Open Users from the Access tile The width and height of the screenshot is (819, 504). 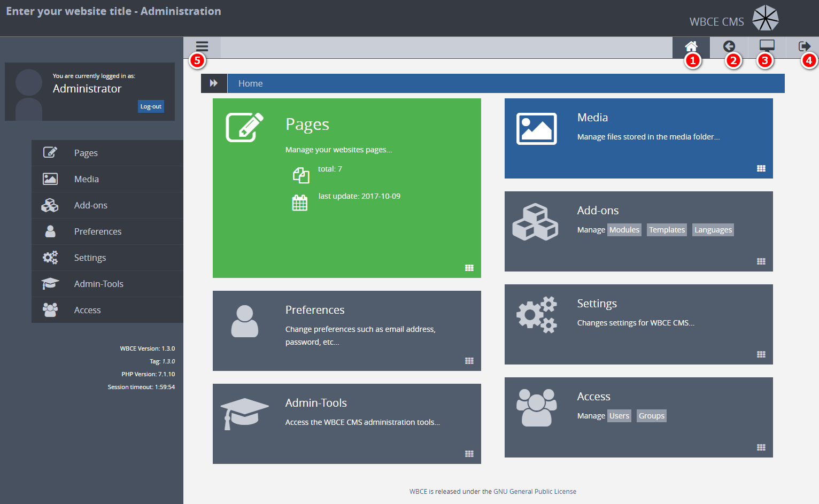point(619,416)
